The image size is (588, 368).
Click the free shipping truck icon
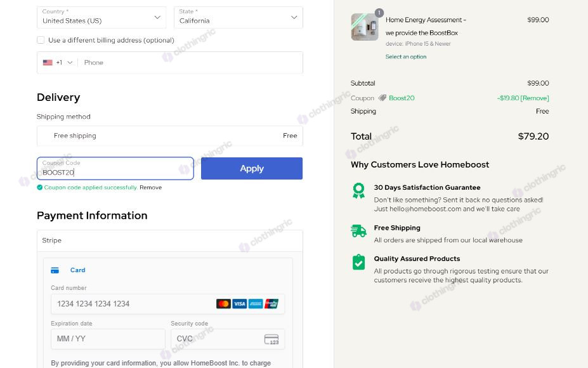(358, 231)
